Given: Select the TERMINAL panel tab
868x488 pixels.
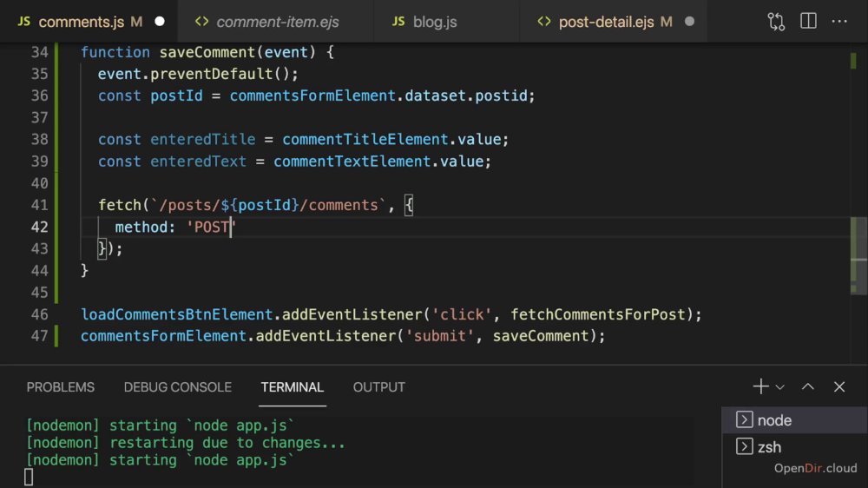Looking at the screenshot, I should 293,387.
